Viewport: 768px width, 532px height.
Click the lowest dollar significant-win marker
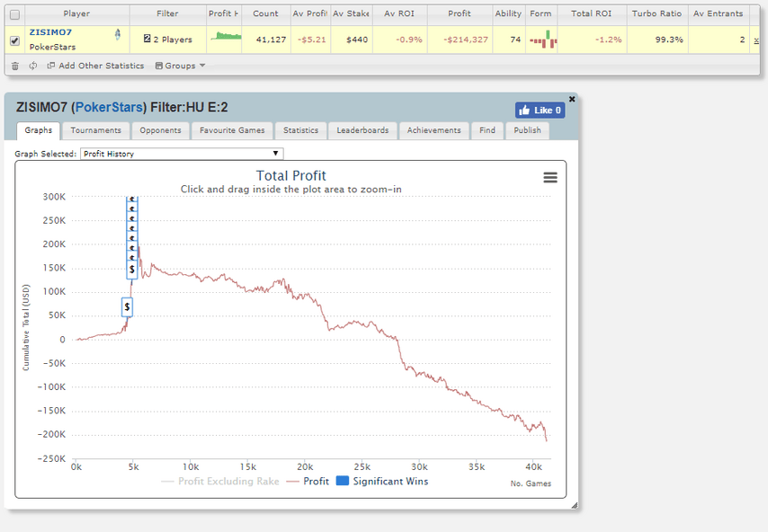[x=128, y=307]
